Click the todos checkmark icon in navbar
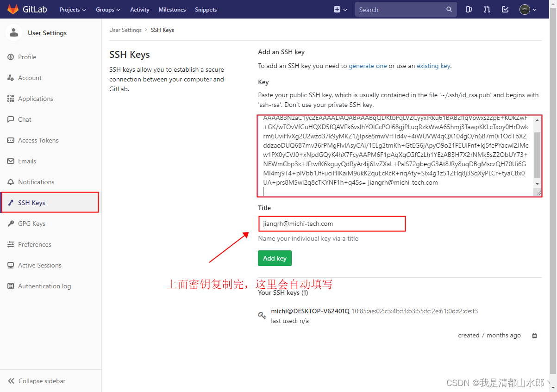The width and height of the screenshot is (557, 392). [x=505, y=9]
